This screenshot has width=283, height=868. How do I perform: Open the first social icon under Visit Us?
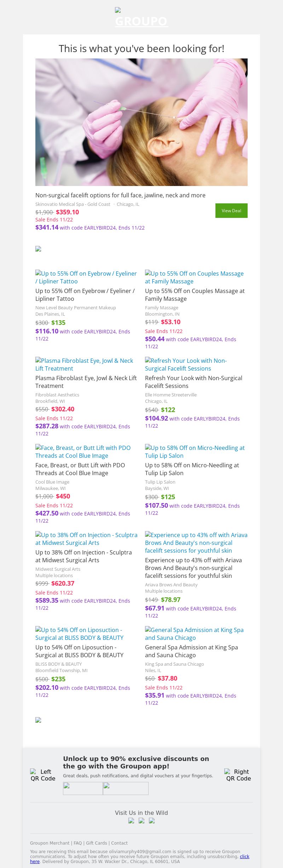pyautogui.click(x=131, y=821)
